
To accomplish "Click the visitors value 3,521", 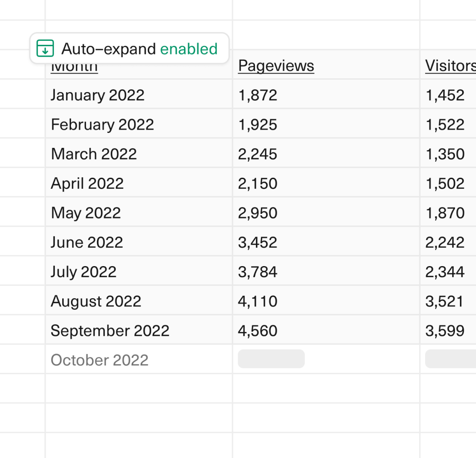I will pos(445,301).
